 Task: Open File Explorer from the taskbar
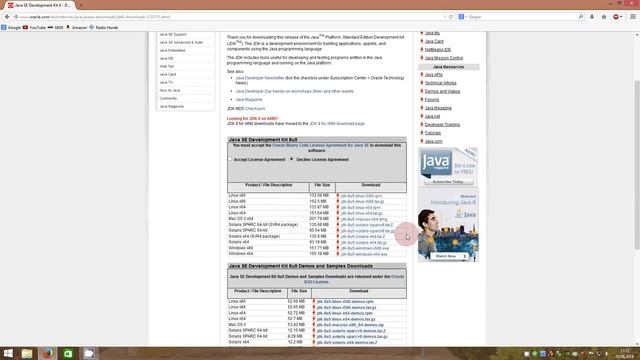point(27,353)
